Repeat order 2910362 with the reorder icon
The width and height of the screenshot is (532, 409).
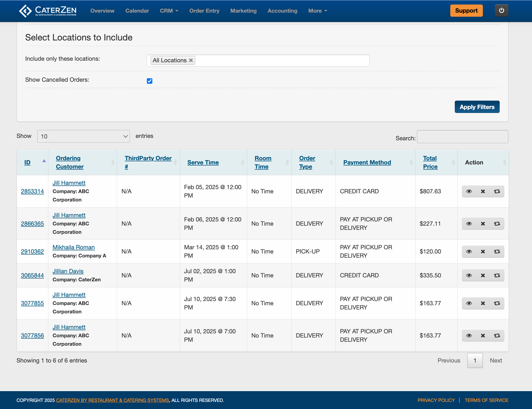click(x=497, y=251)
